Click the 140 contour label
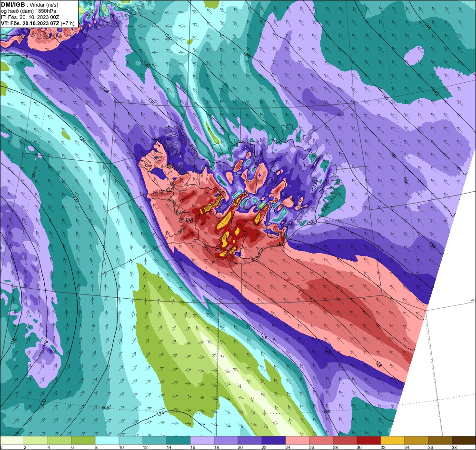Screen dimensions: 476x450 [385, 97]
